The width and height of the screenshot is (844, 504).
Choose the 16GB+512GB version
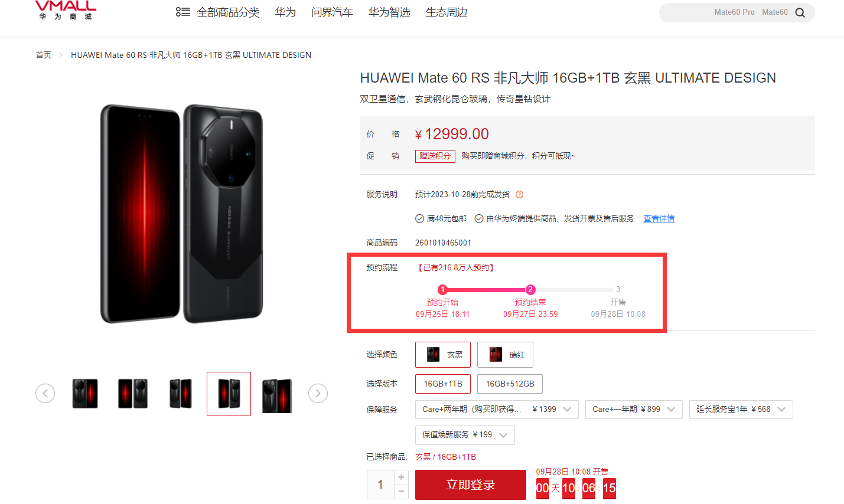pos(510,384)
